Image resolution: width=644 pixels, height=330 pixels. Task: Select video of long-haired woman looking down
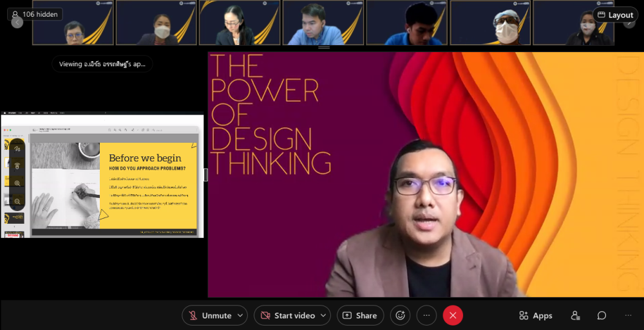tap(240, 23)
